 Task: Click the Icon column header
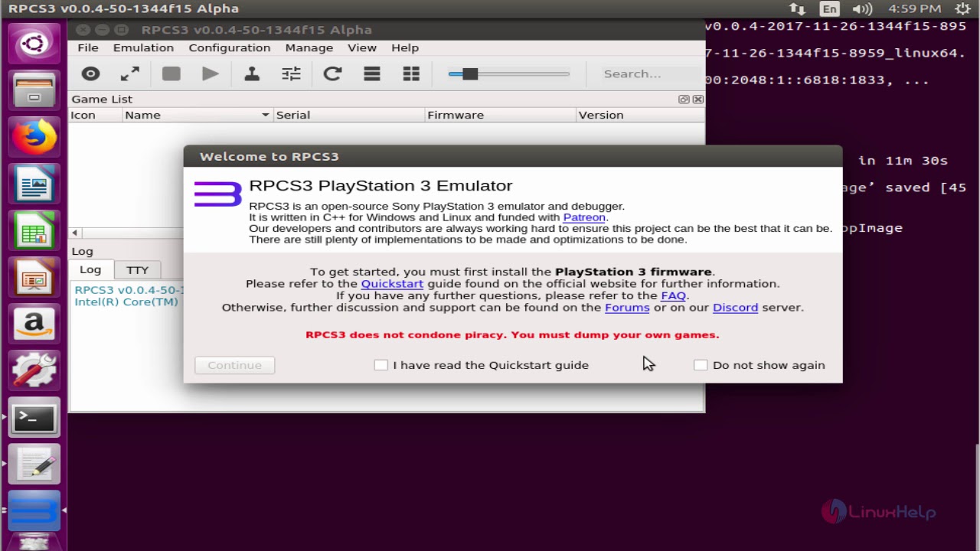point(96,115)
